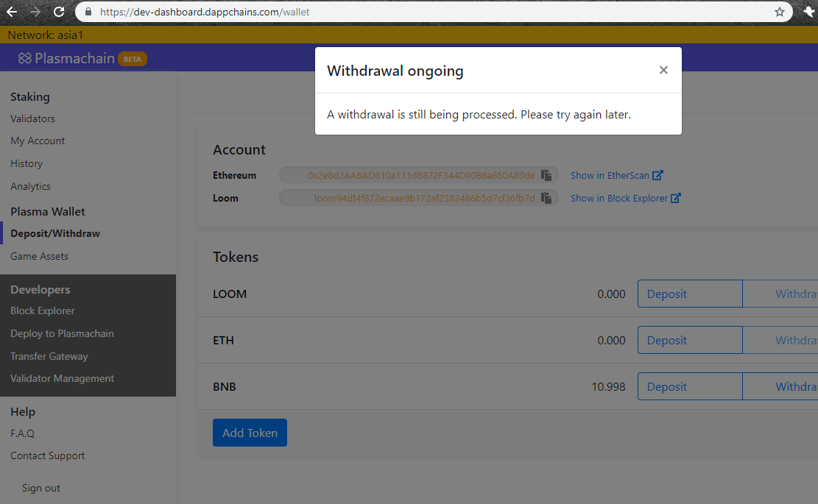Reload the page with the refresh icon

coord(58,12)
